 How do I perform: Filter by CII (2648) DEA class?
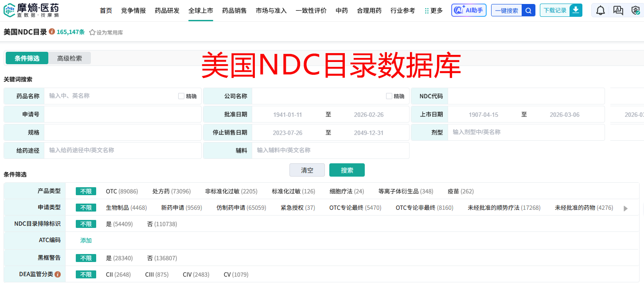(118, 274)
